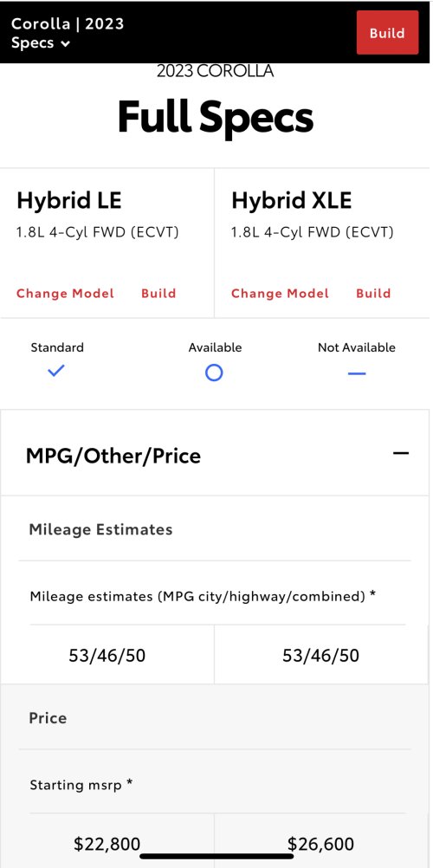433x868 pixels.
Task: Click the red Build button in header
Action: [387, 33]
